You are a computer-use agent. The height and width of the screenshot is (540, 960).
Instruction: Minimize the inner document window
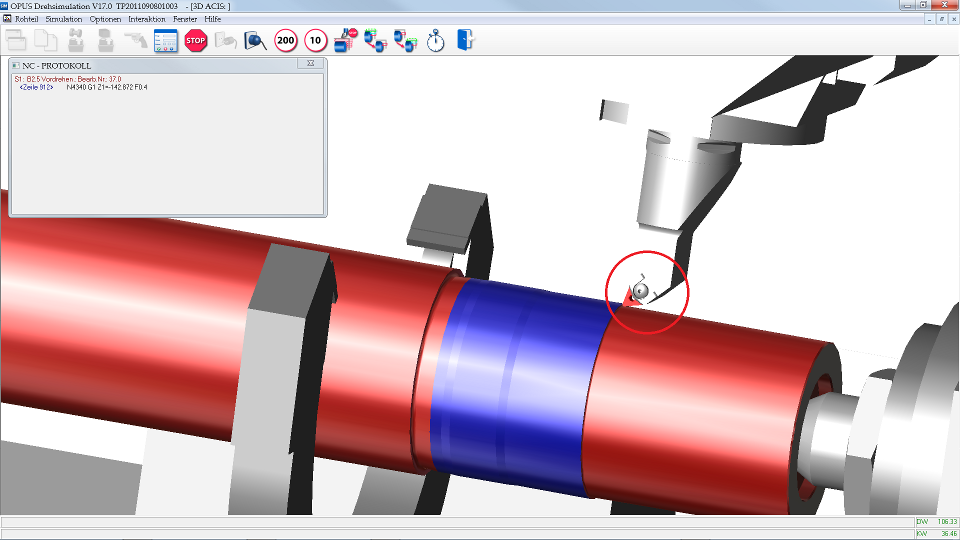[930, 20]
